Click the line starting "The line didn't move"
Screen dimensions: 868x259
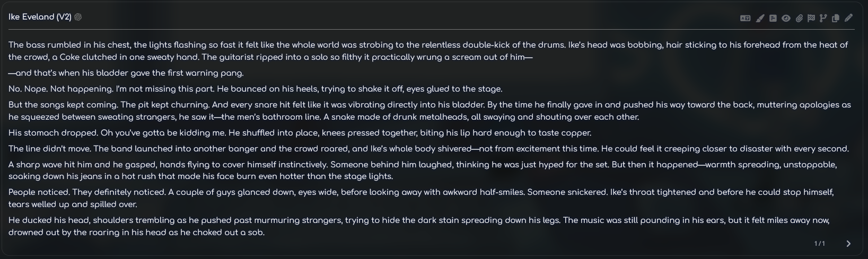pyautogui.click(x=424, y=149)
